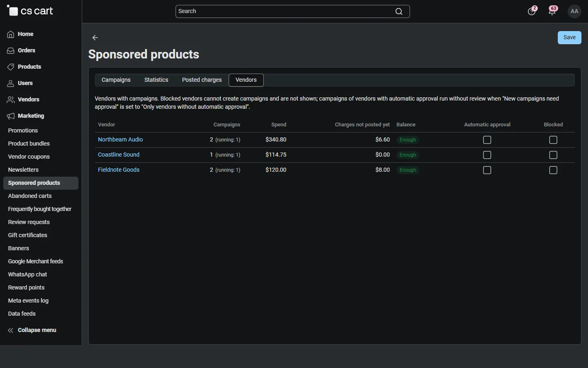Click the $340.80 spend value

pyautogui.click(x=276, y=140)
